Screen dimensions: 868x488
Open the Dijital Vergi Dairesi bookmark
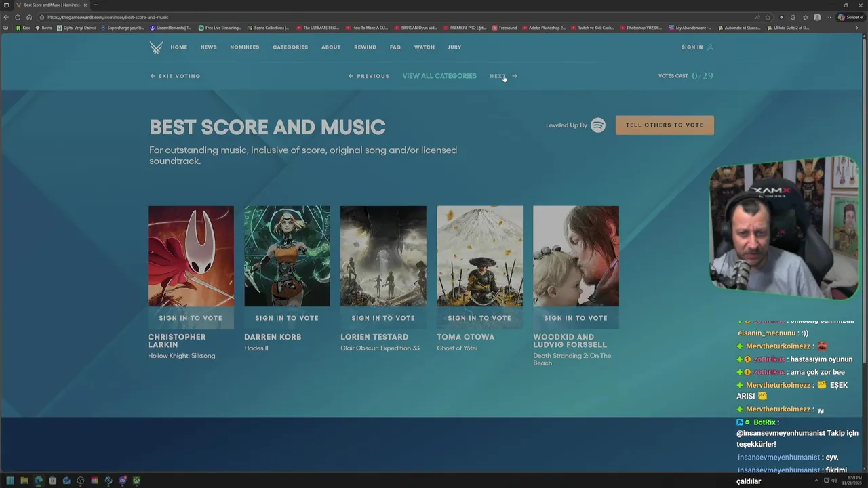point(77,28)
